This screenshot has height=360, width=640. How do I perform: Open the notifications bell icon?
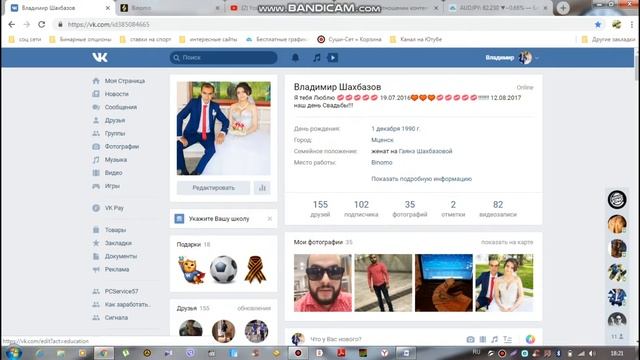pyautogui.click(x=295, y=58)
